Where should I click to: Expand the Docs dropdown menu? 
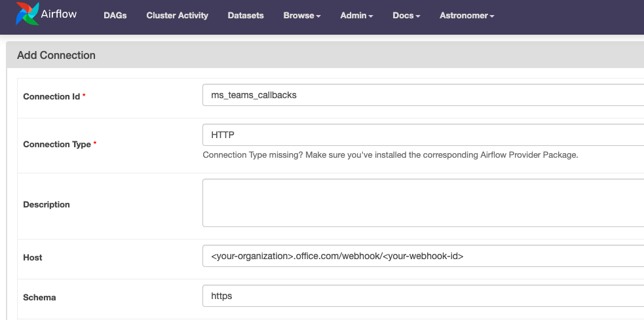pos(406,16)
